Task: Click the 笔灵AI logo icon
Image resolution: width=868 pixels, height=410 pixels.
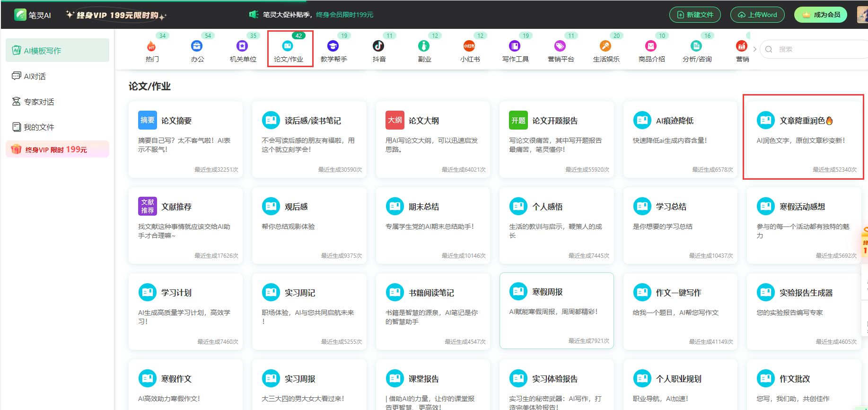Action: pyautogui.click(x=20, y=15)
